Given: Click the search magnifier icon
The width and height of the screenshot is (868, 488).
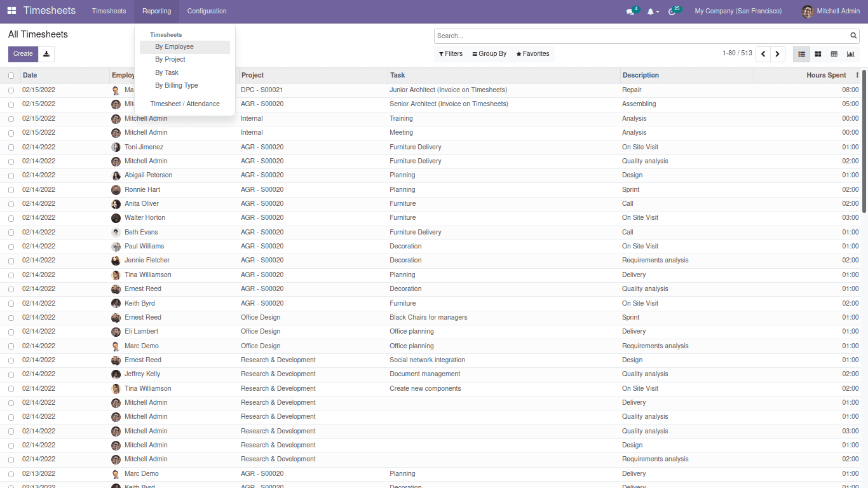Looking at the screenshot, I should pyautogui.click(x=853, y=36).
